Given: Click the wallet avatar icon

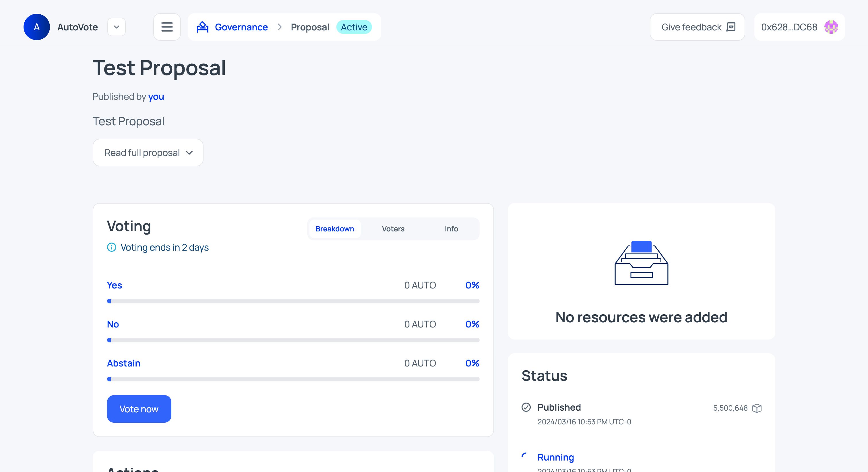Looking at the screenshot, I should pos(831,27).
